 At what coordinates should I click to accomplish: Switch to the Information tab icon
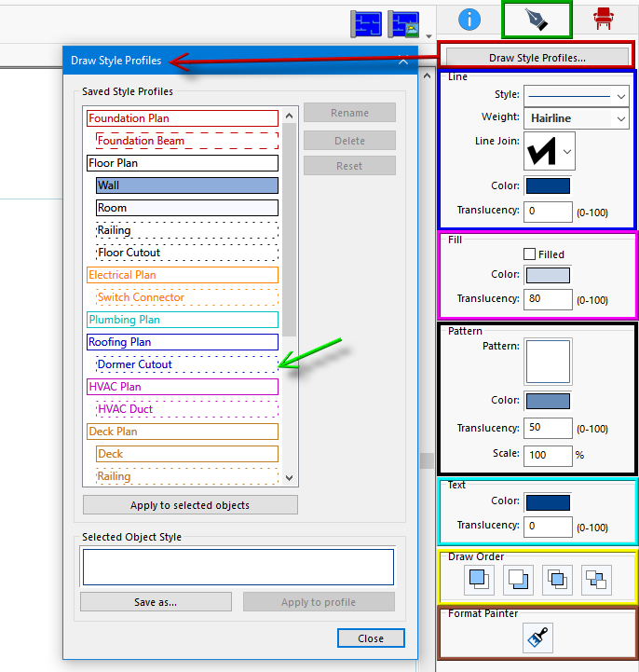coord(469,20)
